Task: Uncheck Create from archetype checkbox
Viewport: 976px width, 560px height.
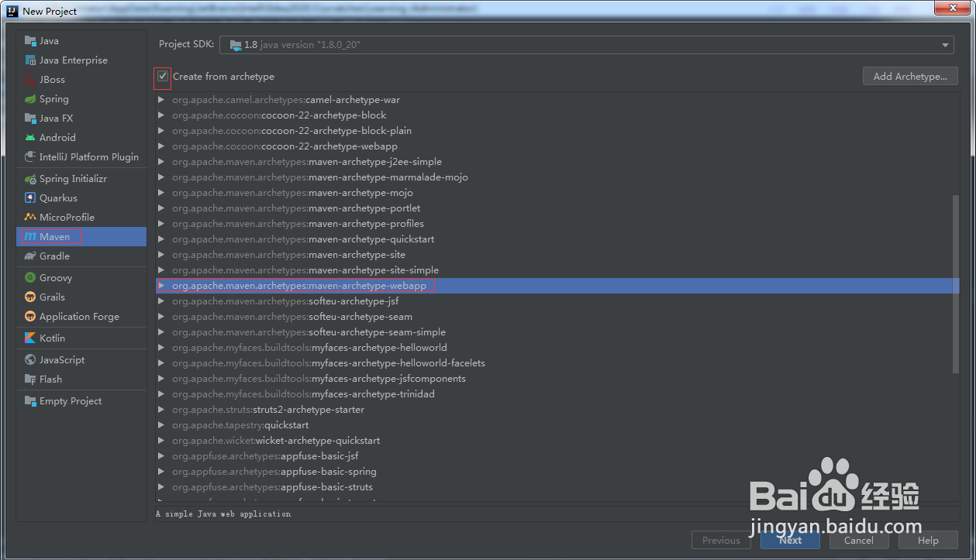Action: point(163,76)
